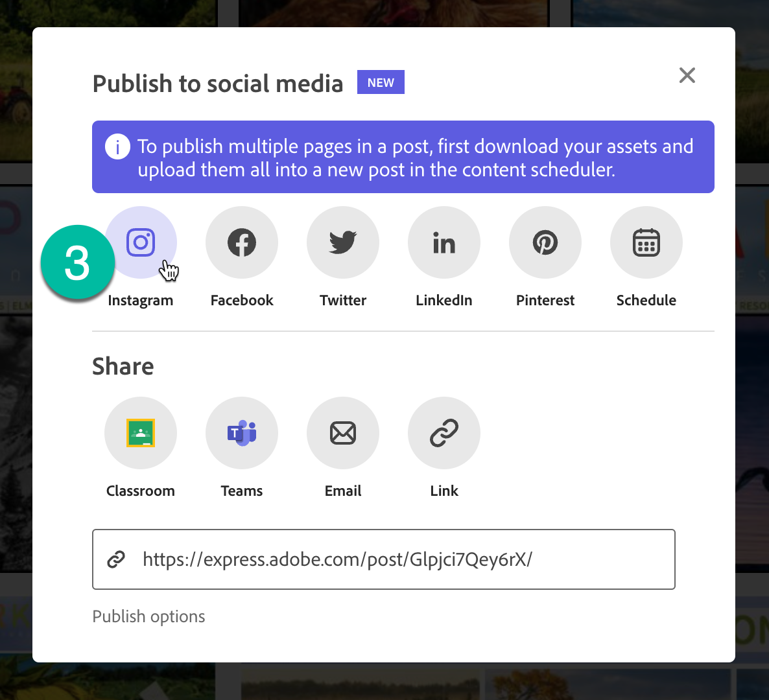Click the "Publish to social media" heading
The height and width of the screenshot is (700, 769).
pos(218,84)
